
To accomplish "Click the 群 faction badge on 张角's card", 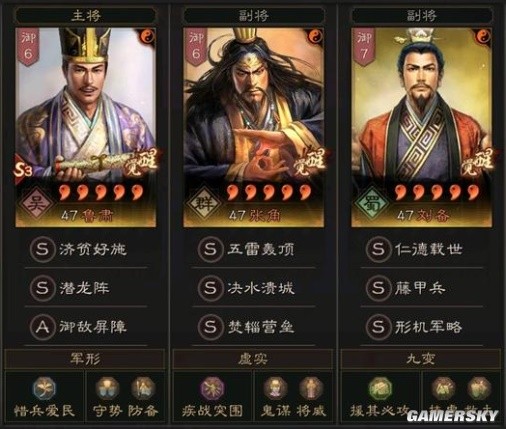I will (204, 203).
